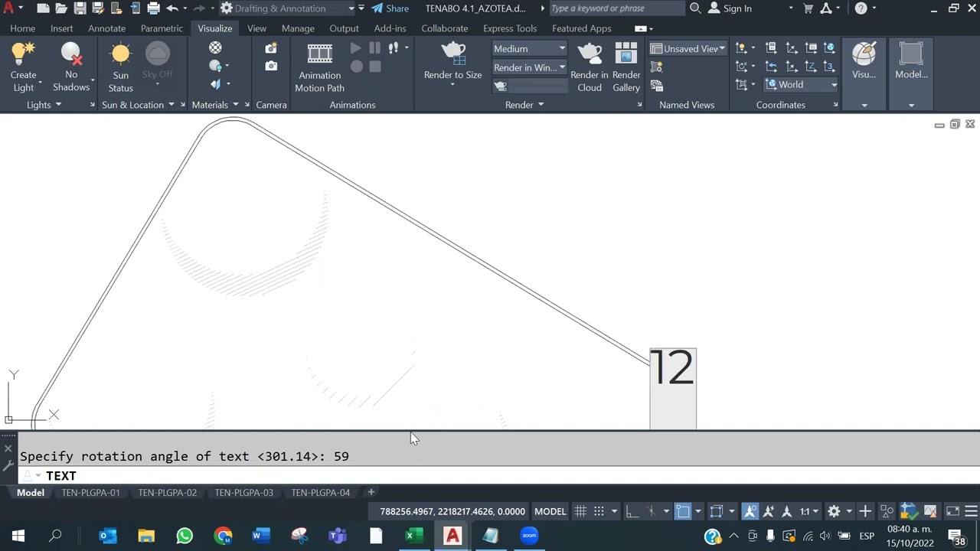Click the customization gear in status bar

[834, 511]
